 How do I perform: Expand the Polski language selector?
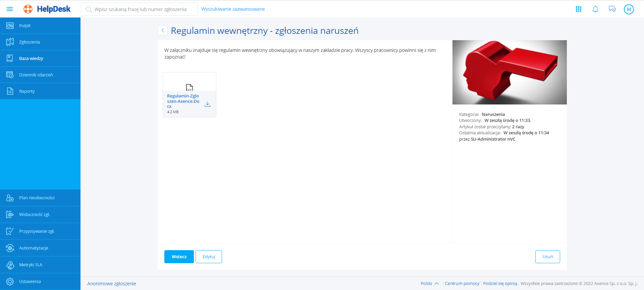coord(430,283)
